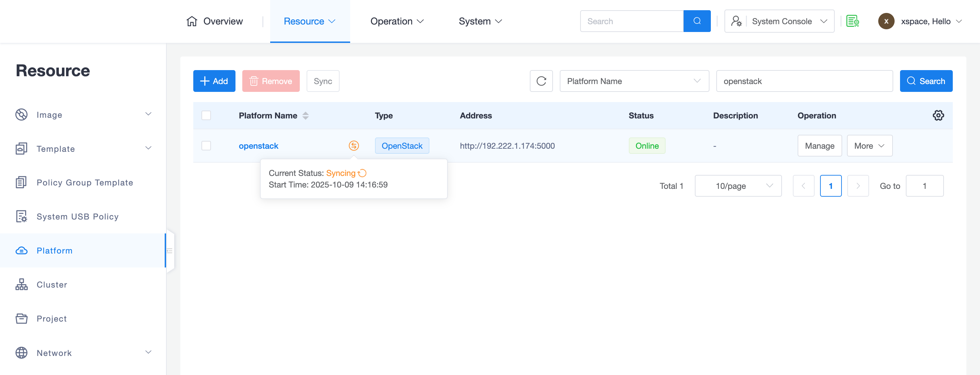Click the Manage button for openstack
The image size is (980, 375).
(819, 146)
